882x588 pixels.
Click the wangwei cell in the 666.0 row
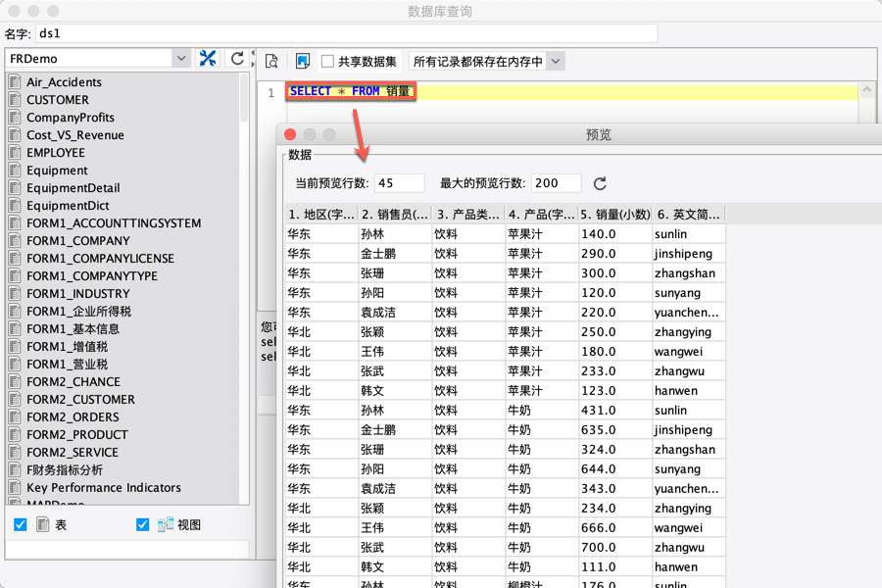tap(689, 528)
